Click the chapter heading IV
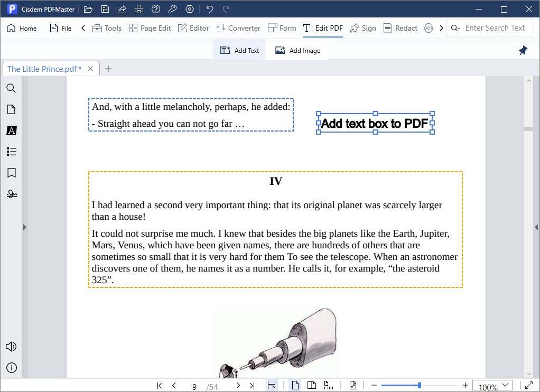This screenshot has height=392, width=540. (x=276, y=181)
